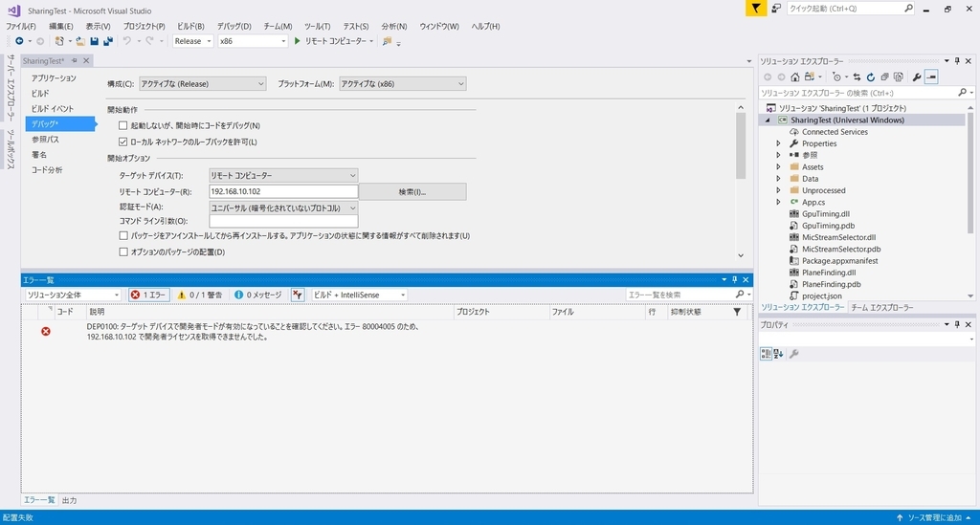The image size is (980, 525).
Task: Toggle the clear IntelliSense filter button
Action: pyautogui.click(x=298, y=295)
